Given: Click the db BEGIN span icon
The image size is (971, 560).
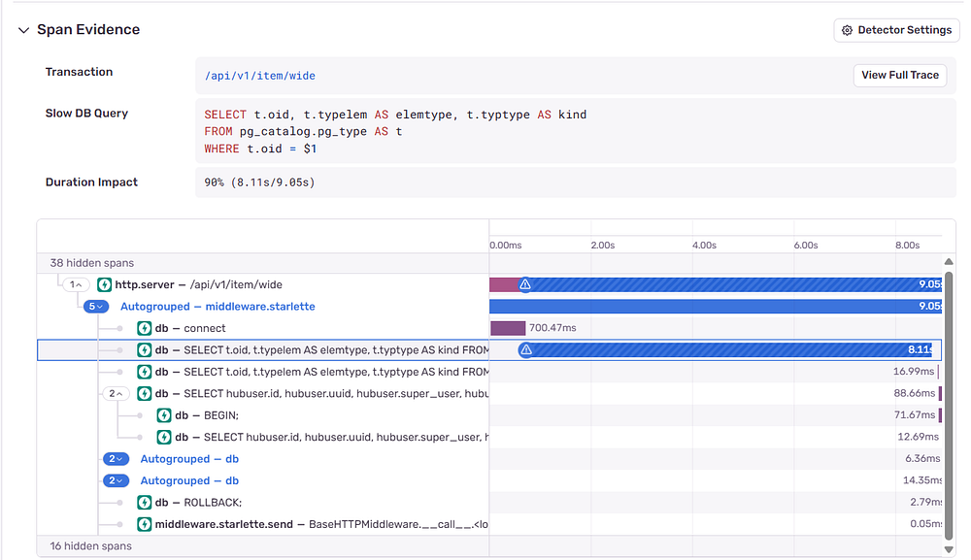Looking at the screenshot, I should pos(164,415).
